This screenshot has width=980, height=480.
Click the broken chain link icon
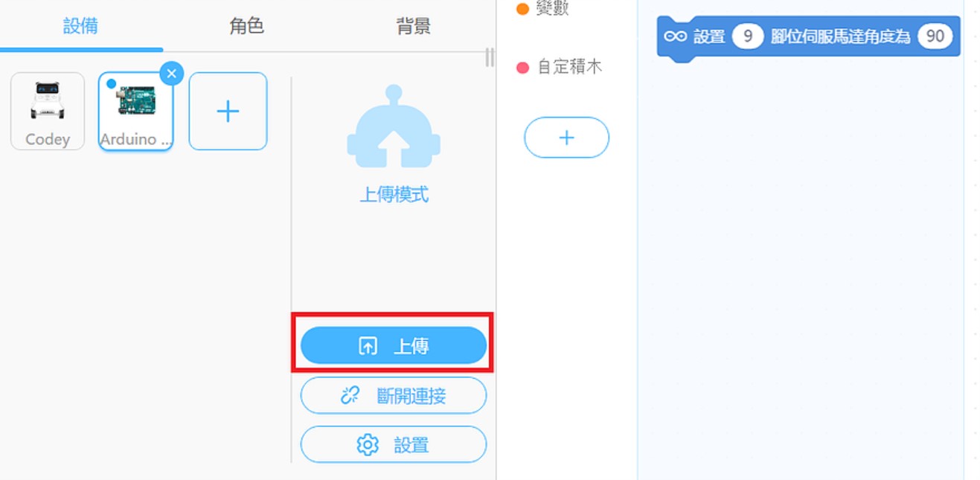(x=350, y=395)
